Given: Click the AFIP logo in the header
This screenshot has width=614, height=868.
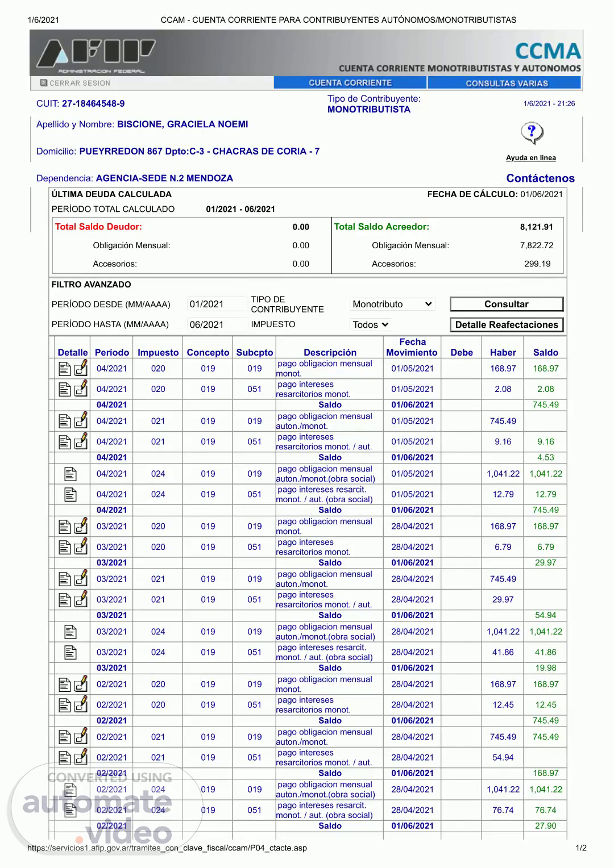Looking at the screenshot, I should (x=96, y=55).
